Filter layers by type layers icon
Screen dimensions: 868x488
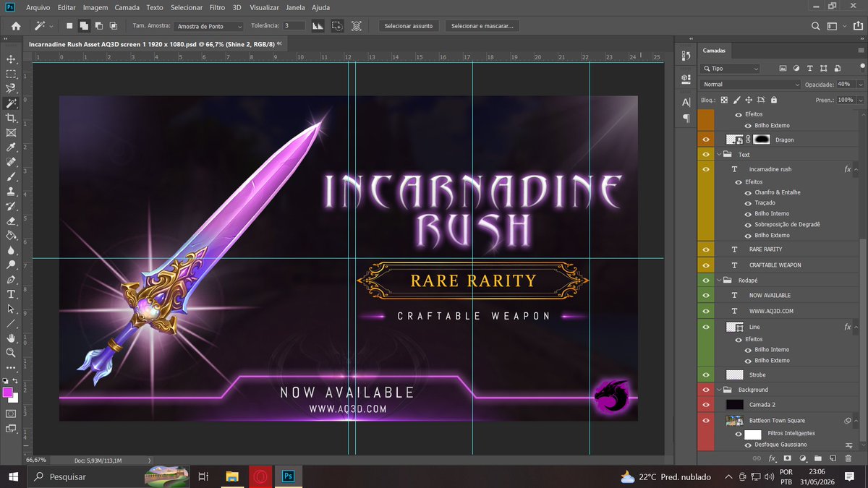click(x=809, y=69)
